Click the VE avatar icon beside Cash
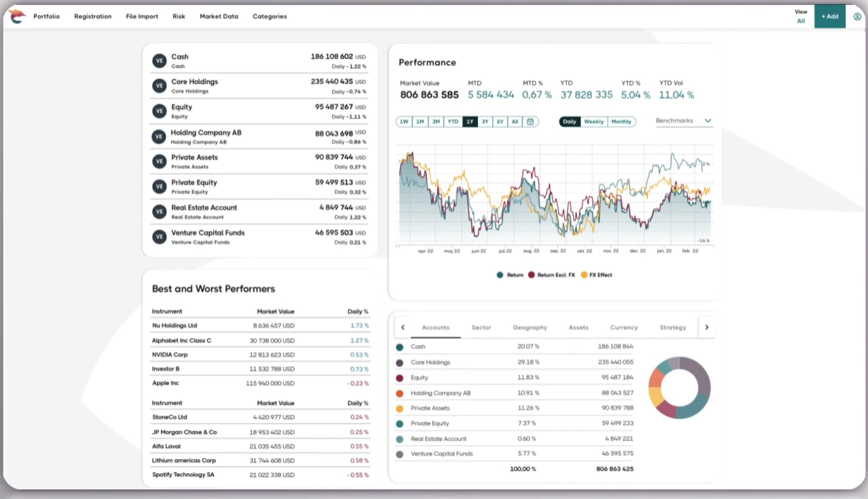Image resolution: width=868 pixels, height=499 pixels. click(x=159, y=61)
